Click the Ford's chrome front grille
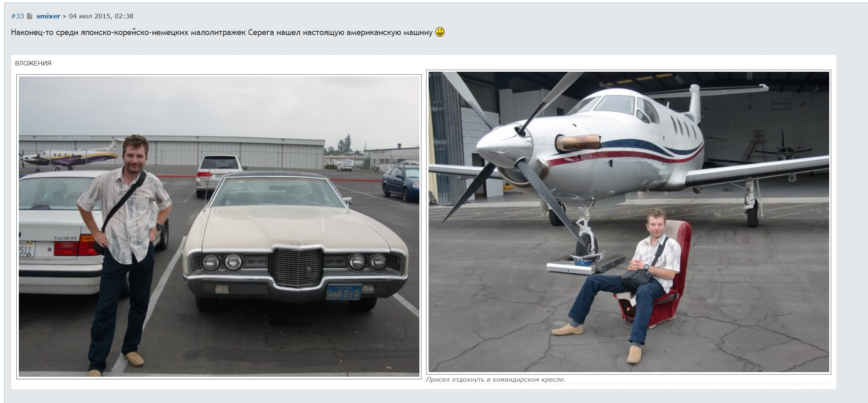 coord(297,267)
